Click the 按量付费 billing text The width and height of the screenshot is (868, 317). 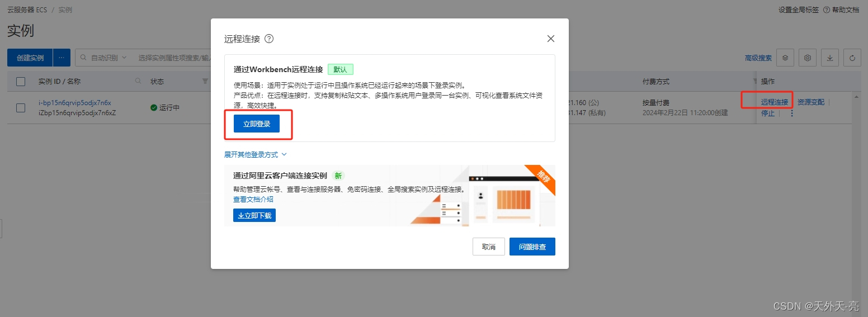pyautogui.click(x=656, y=103)
